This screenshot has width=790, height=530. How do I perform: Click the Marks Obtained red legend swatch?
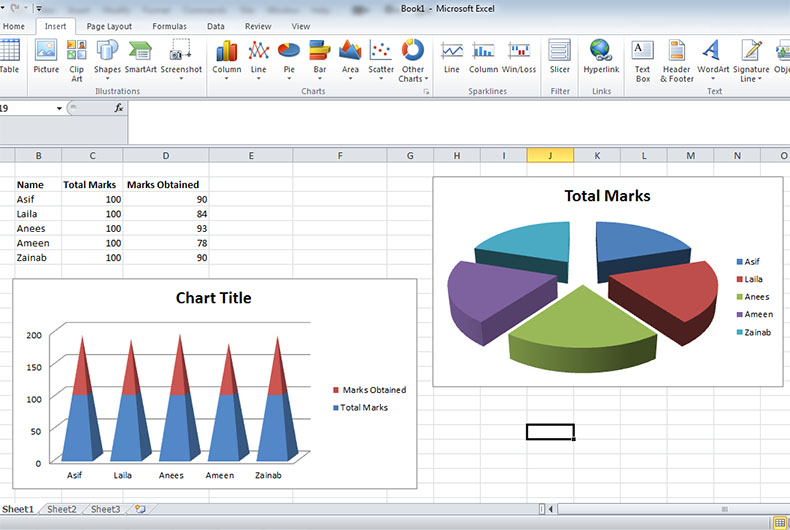coord(336,390)
